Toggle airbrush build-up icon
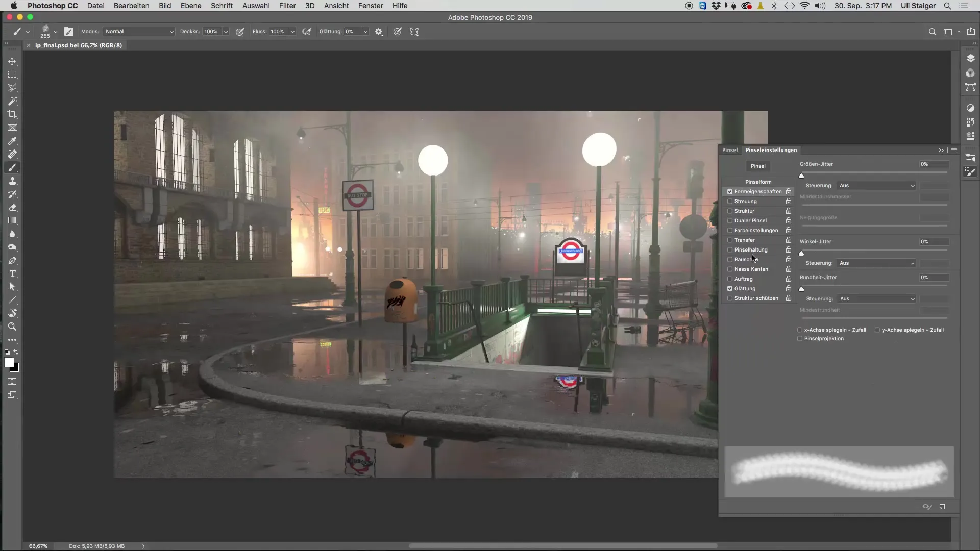This screenshot has width=980, height=551. coord(307,32)
